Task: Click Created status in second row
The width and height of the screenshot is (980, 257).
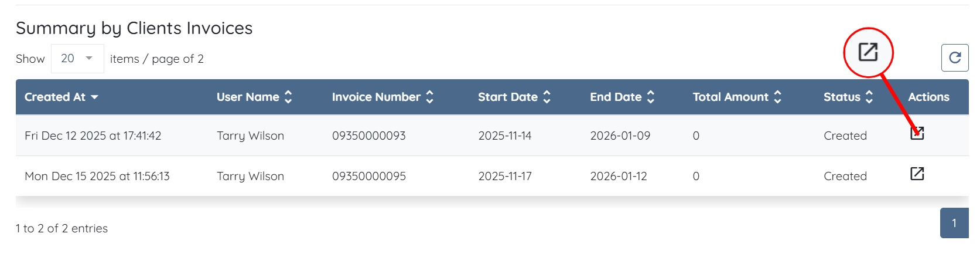Action: point(845,176)
